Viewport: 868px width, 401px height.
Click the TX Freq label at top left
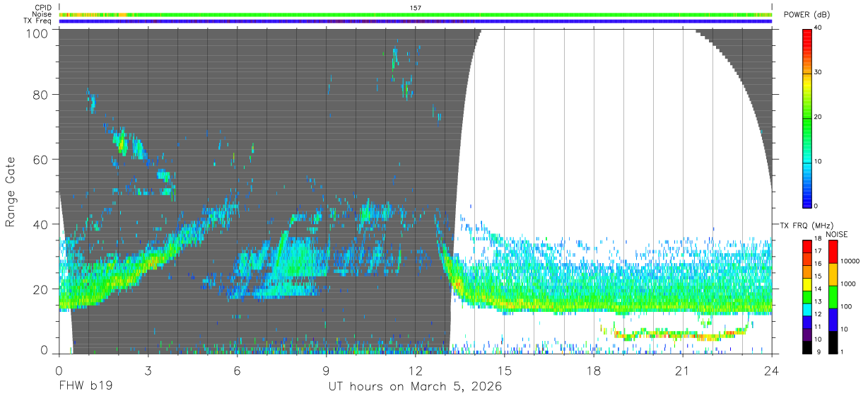click(x=39, y=21)
